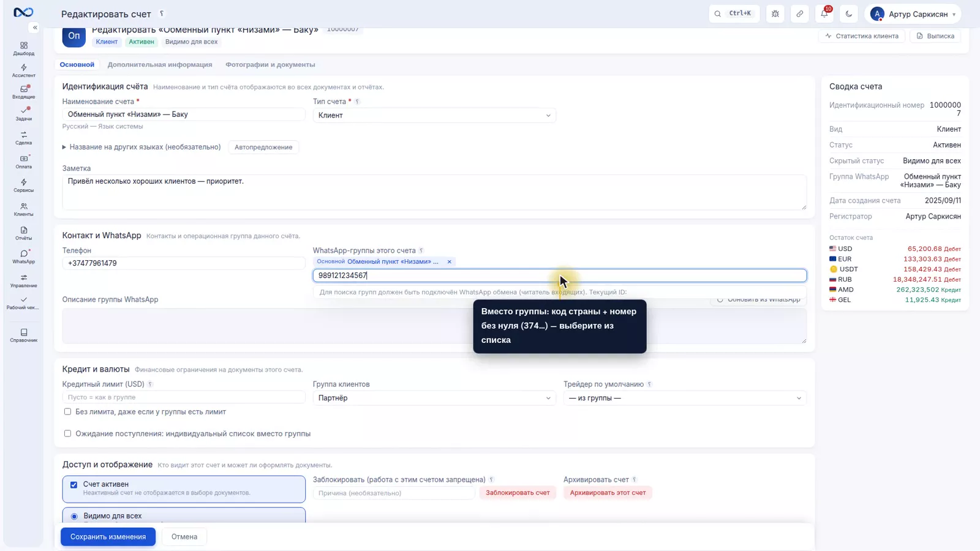Open 'Группа клиентов' dropdown
The height and width of the screenshot is (551, 980).
click(x=434, y=398)
